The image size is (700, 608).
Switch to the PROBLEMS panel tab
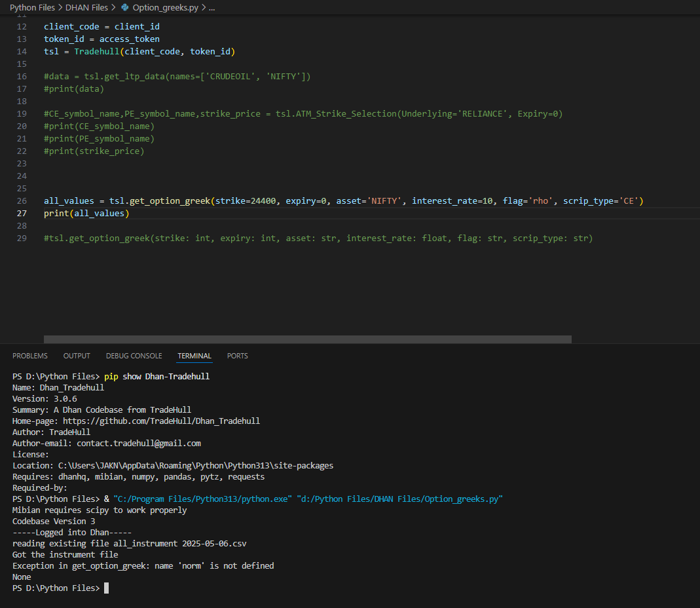[x=30, y=356]
